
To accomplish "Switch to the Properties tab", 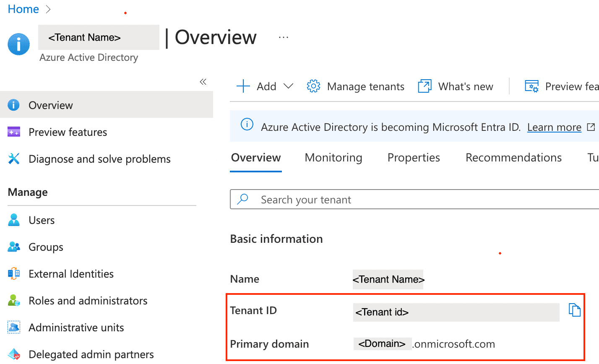I will click(x=414, y=158).
